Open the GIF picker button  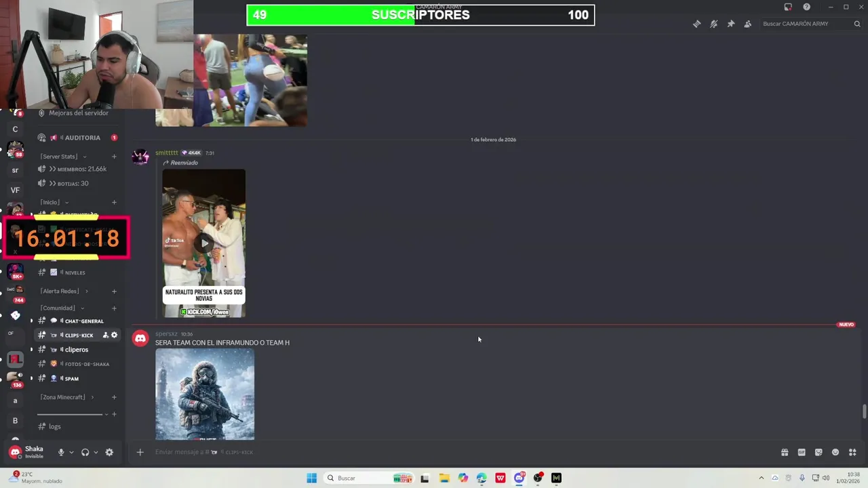point(802,452)
